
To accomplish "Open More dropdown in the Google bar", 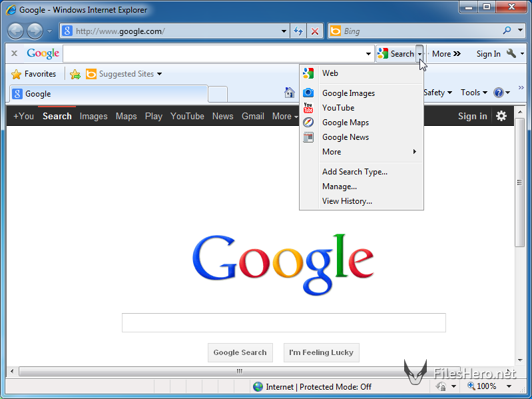I will pyautogui.click(x=285, y=116).
